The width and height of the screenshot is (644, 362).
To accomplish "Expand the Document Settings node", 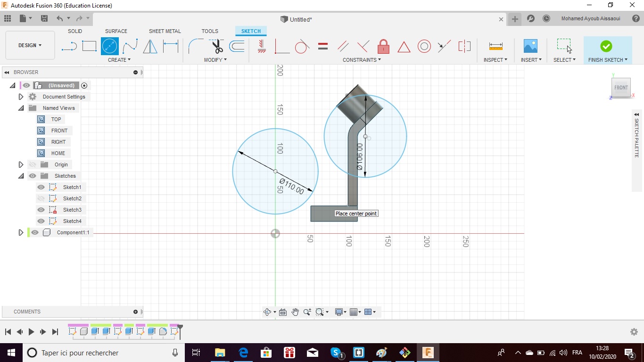I will point(21,97).
